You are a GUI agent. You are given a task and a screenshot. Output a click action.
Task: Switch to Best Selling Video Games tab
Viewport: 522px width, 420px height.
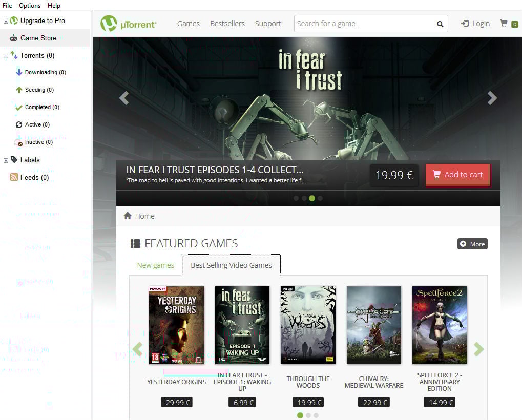(231, 265)
